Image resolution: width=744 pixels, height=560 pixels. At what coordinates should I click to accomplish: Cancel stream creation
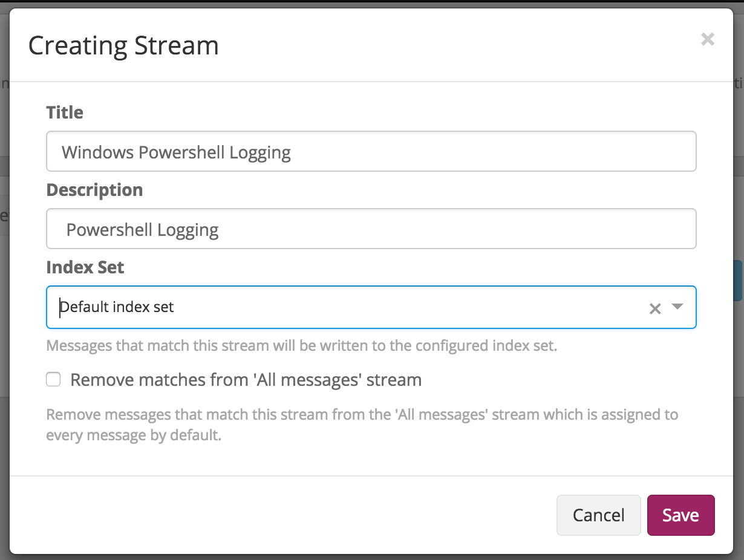(x=598, y=515)
